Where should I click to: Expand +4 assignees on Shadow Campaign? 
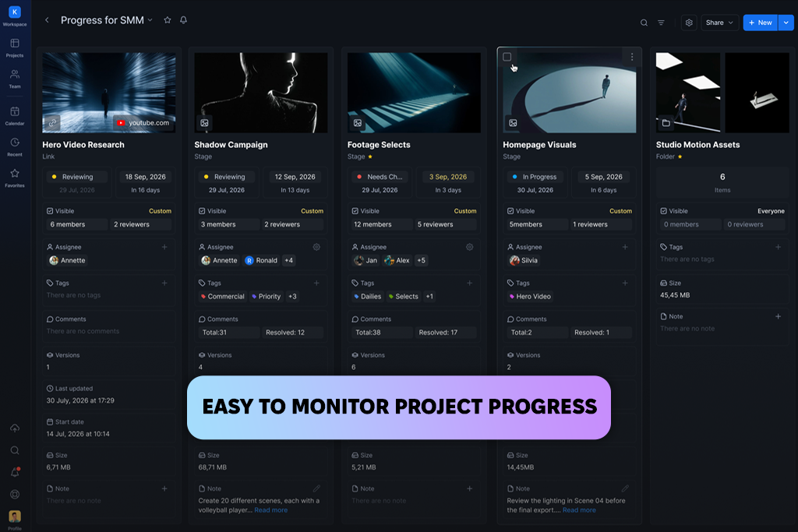pyautogui.click(x=288, y=260)
